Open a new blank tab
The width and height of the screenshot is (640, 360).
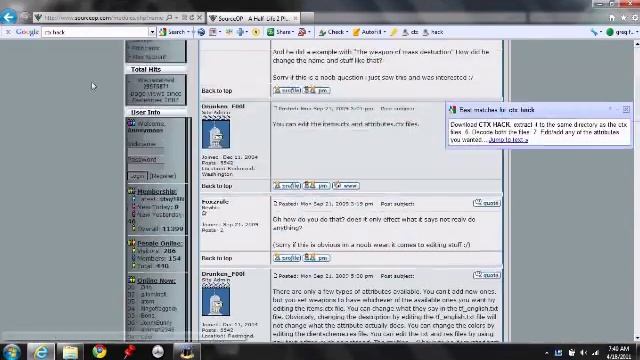[x=307, y=18]
